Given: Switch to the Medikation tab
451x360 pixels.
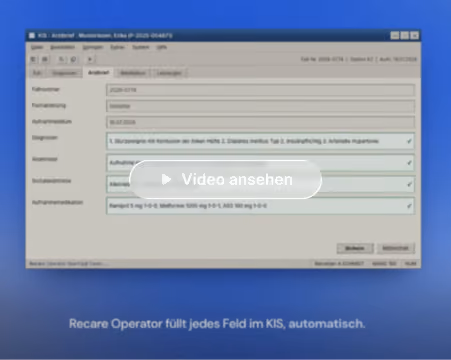Looking at the screenshot, I should click(x=133, y=73).
